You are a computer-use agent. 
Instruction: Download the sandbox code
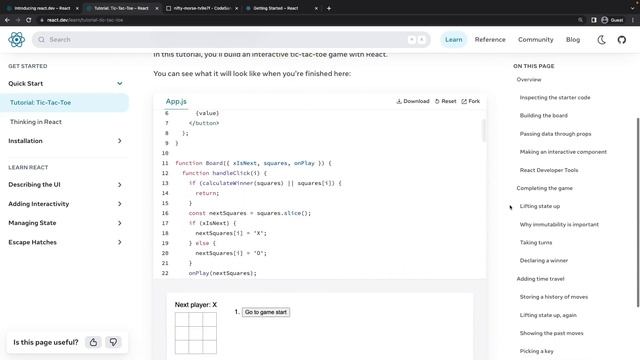(413, 101)
